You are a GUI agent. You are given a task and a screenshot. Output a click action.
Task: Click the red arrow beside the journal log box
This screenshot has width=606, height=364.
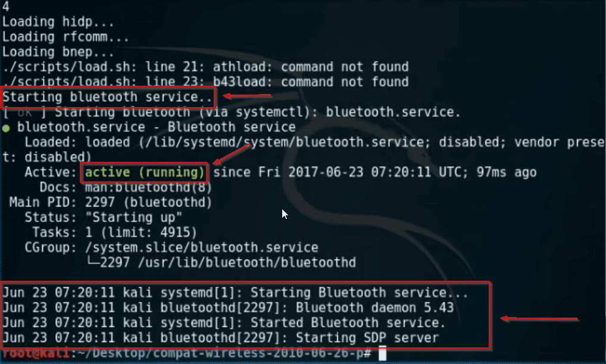(x=539, y=318)
